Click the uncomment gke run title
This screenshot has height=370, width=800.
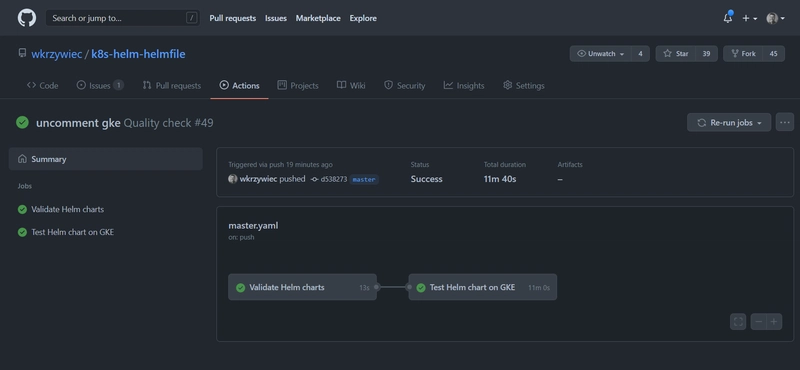pos(78,123)
